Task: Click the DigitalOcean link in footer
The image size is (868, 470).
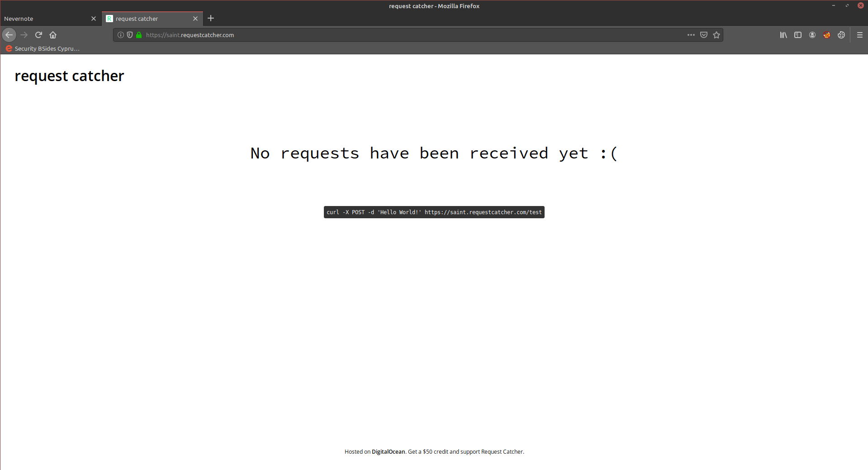Action: tap(388, 451)
